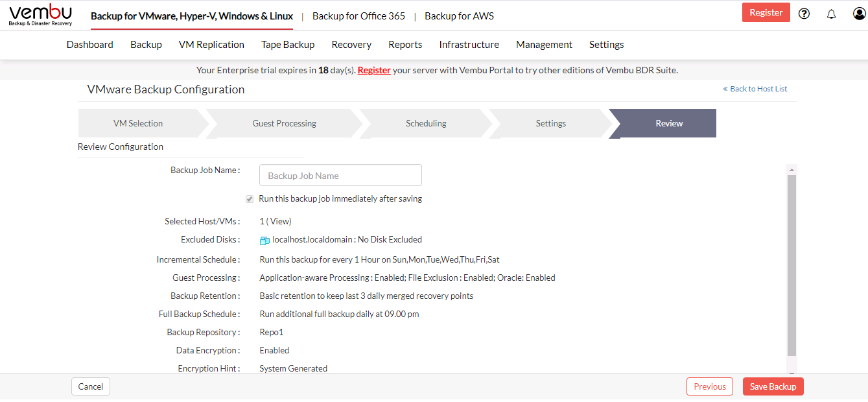Click the vertical scrollbar thumb

[792, 265]
